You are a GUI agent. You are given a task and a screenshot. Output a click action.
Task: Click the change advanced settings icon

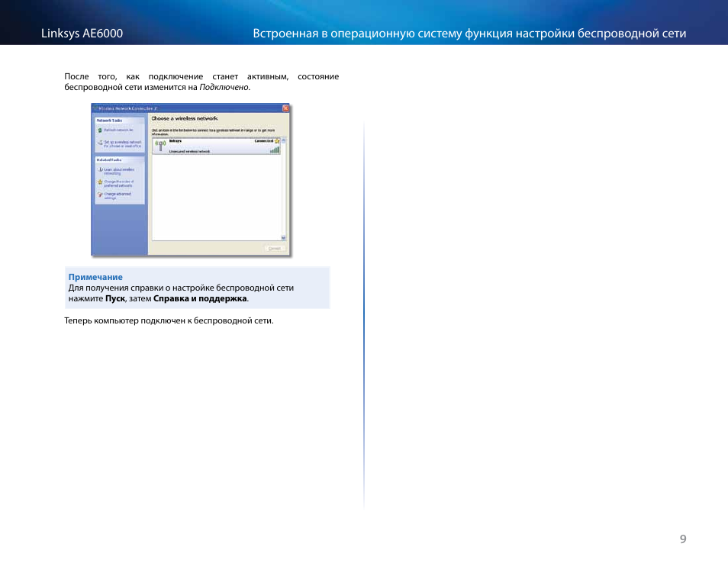pyautogui.click(x=100, y=195)
